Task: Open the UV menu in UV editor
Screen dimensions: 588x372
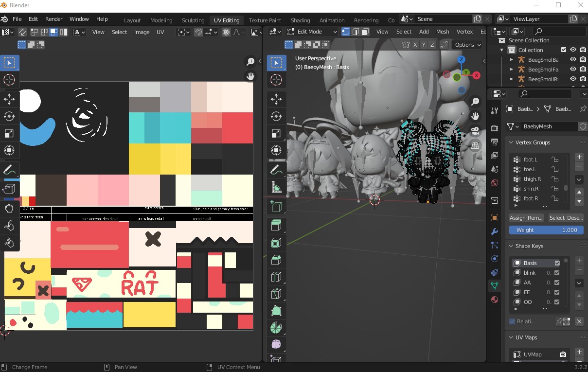Action: point(160,32)
